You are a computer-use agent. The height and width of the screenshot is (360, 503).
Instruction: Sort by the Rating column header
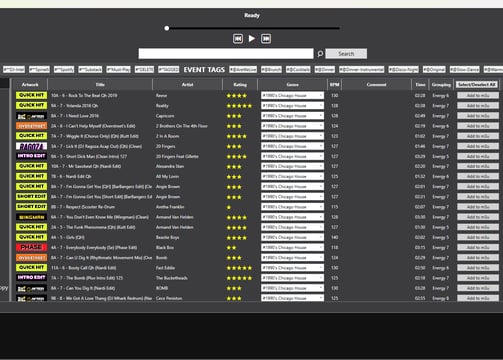(x=240, y=85)
